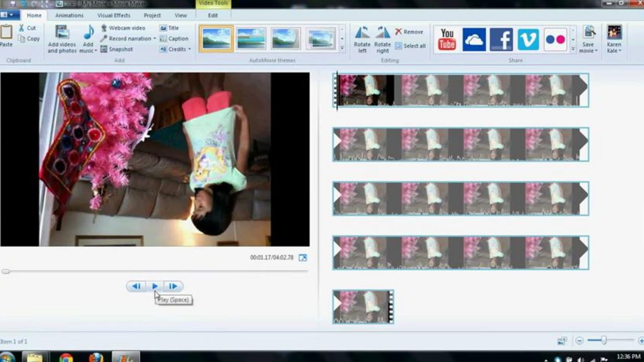This screenshot has height=362, width=644.
Task: Select the first storyboard clip row
Action: (460, 90)
